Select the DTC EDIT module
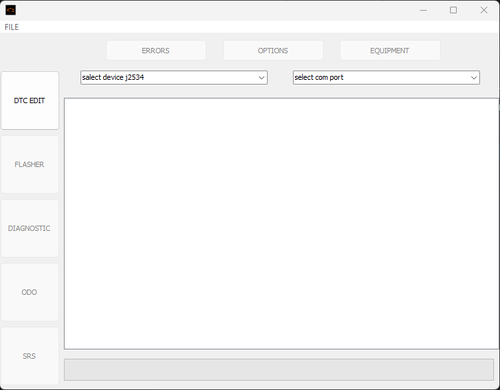Image resolution: width=500 pixels, height=390 pixels. pos(30,100)
